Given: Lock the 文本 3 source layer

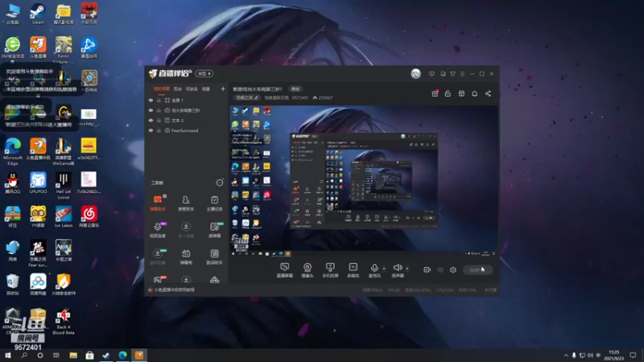Looking at the screenshot, I should [159, 120].
